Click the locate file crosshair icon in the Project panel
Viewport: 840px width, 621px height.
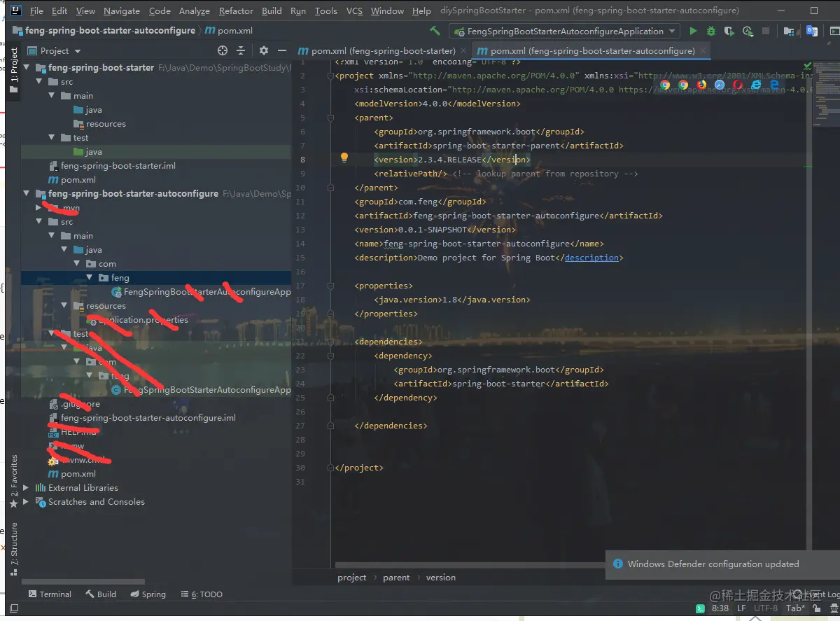pos(223,50)
